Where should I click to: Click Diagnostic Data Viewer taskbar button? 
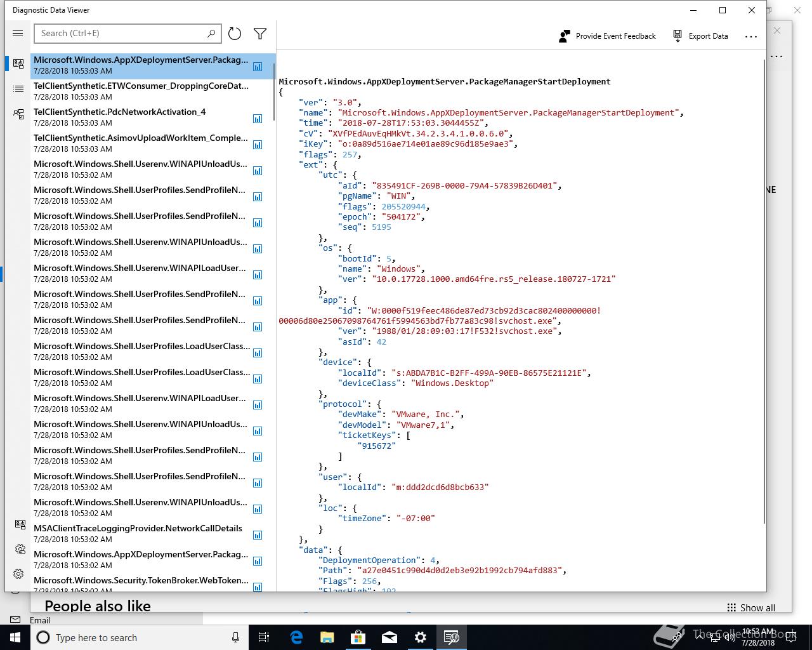point(452,637)
